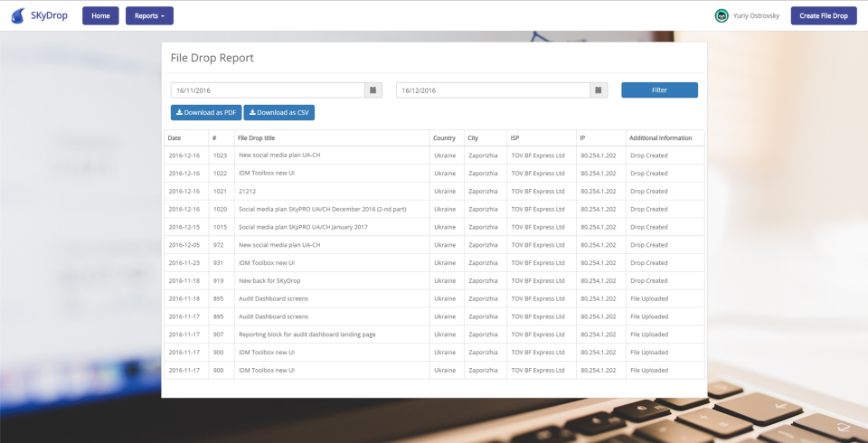The width and height of the screenshot is (868, 443).
Task: Click the end date field showing 16/12/2016
Action: [x=493, y=90]
